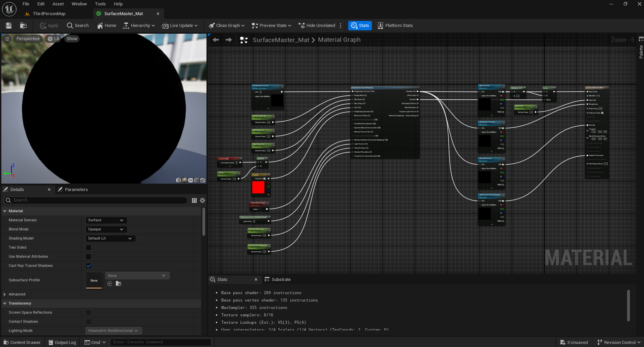This screenshot has width=644, height=347.
Task: Open Platform Stats panel
Action: 395,26
